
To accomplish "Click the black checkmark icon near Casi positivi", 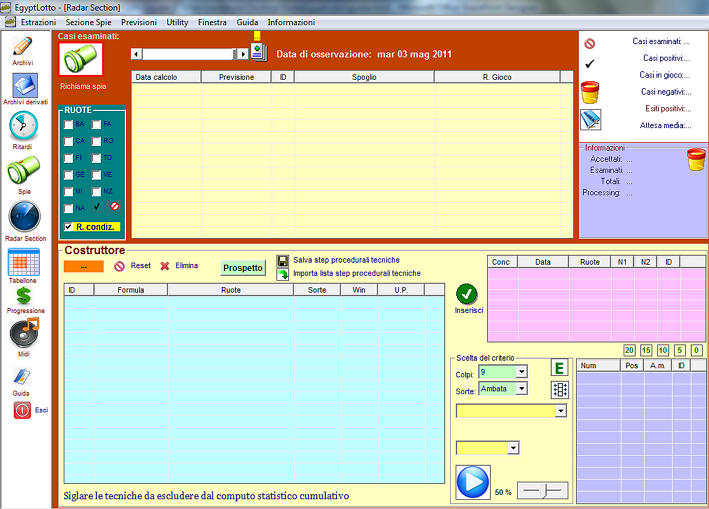I will (590, 64).
